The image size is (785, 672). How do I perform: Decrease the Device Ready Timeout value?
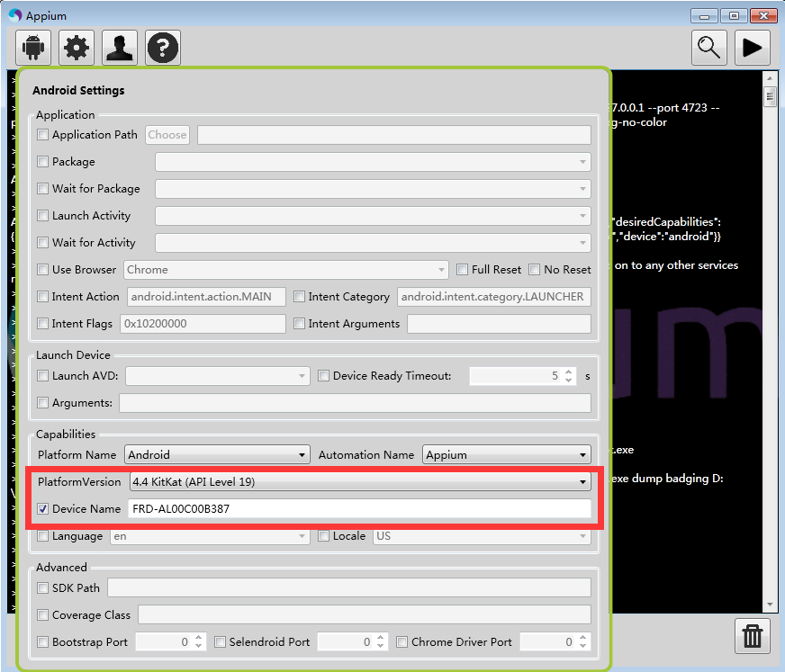pos(568,380)
